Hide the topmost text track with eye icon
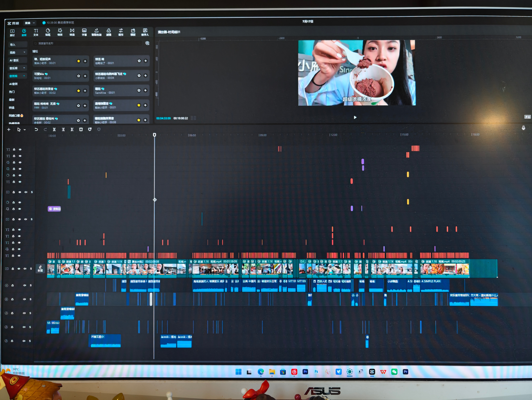 pos(20,149)
